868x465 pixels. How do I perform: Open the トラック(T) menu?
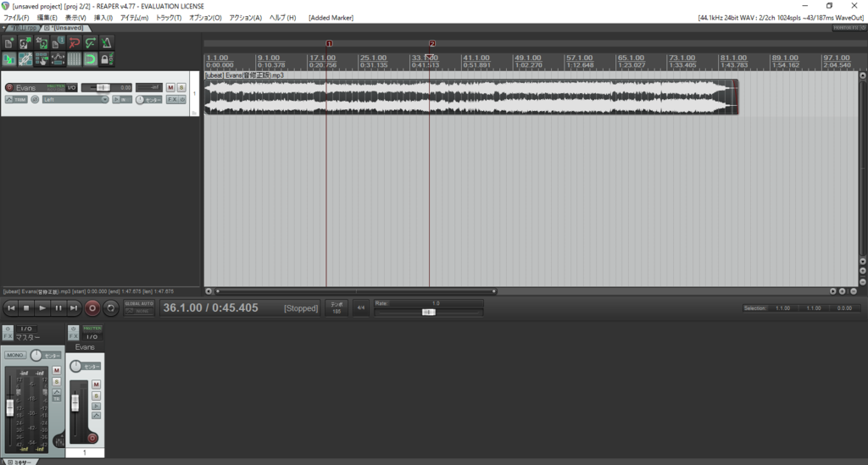click(169, 18)
